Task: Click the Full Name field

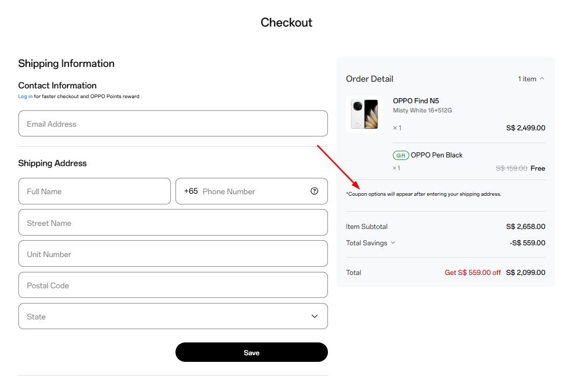Action: [x=94, y=191]
